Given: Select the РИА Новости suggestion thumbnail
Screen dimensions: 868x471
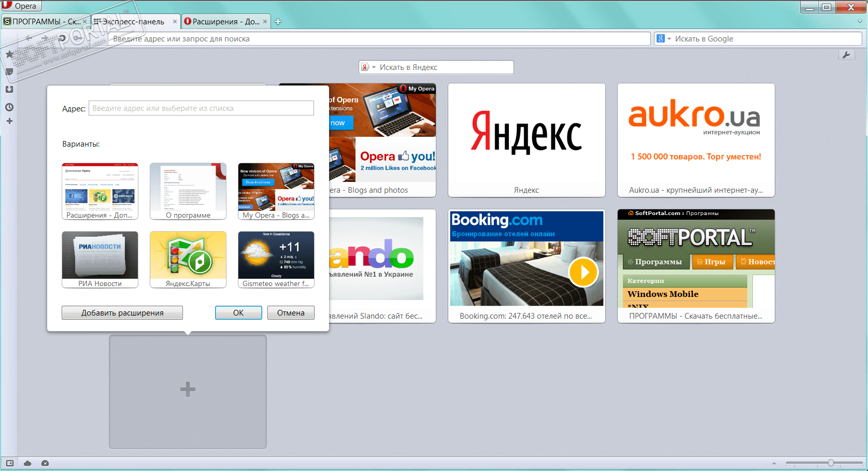Looking at the screenshot, I should click(x=100, y=260).
